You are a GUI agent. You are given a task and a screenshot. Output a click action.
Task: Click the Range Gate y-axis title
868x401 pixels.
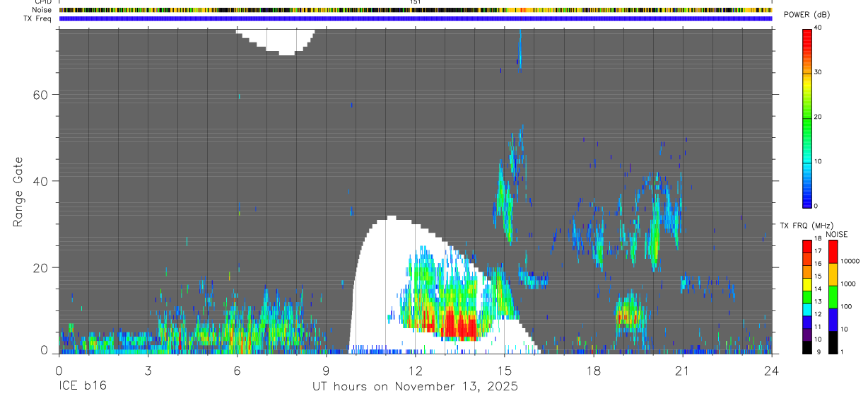point(18,192)
